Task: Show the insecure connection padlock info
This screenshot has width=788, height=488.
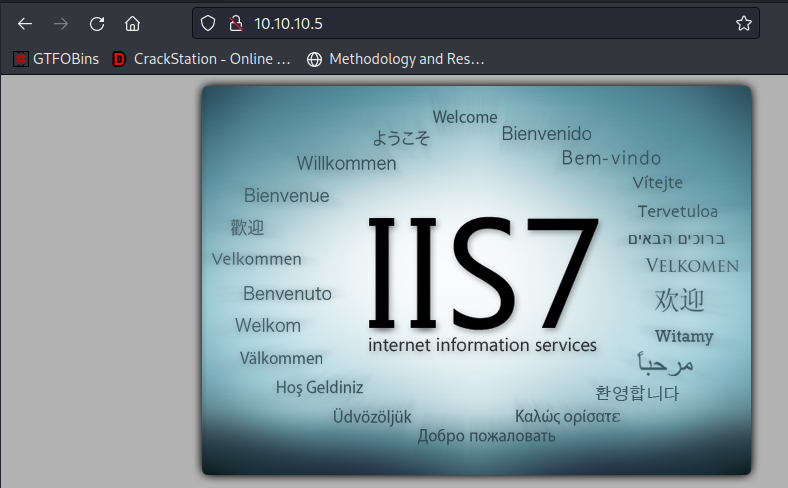Action: 236,23
